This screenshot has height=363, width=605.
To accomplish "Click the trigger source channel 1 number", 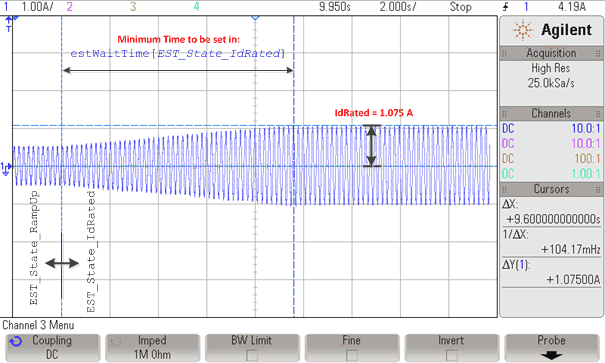I will 526,7.
